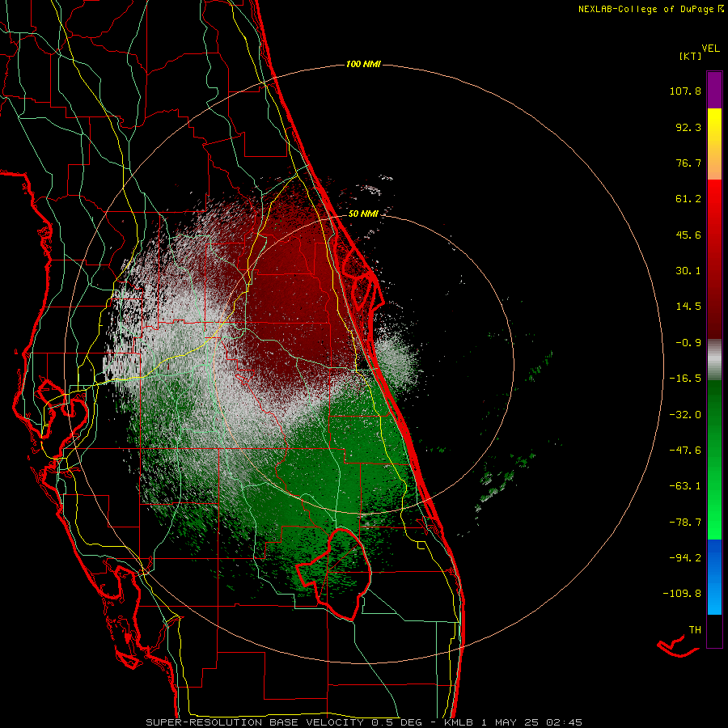Click the NEXLAB-College of DuPage credit text

click(650, 9)
